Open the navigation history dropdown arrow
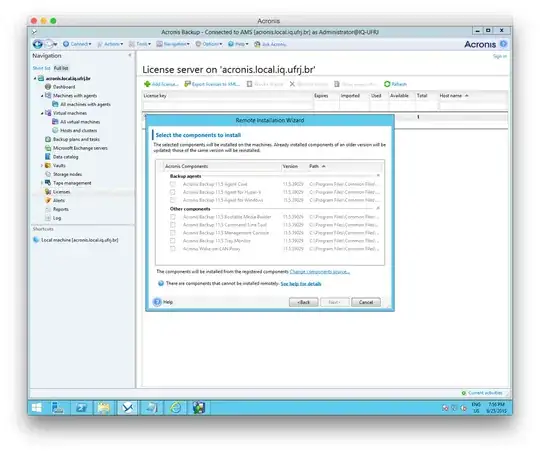The height and width of the screenshot is (454, 540). [x=55, y=44]
